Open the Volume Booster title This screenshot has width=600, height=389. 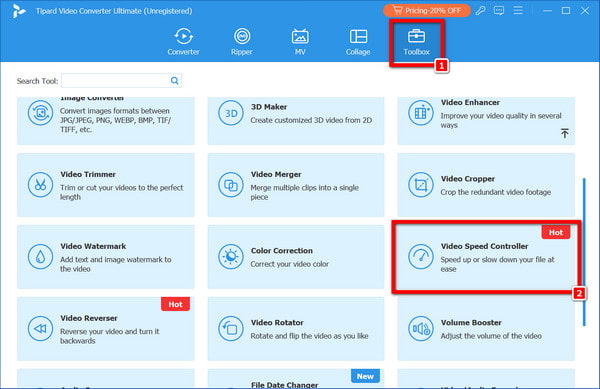[471, 323]
